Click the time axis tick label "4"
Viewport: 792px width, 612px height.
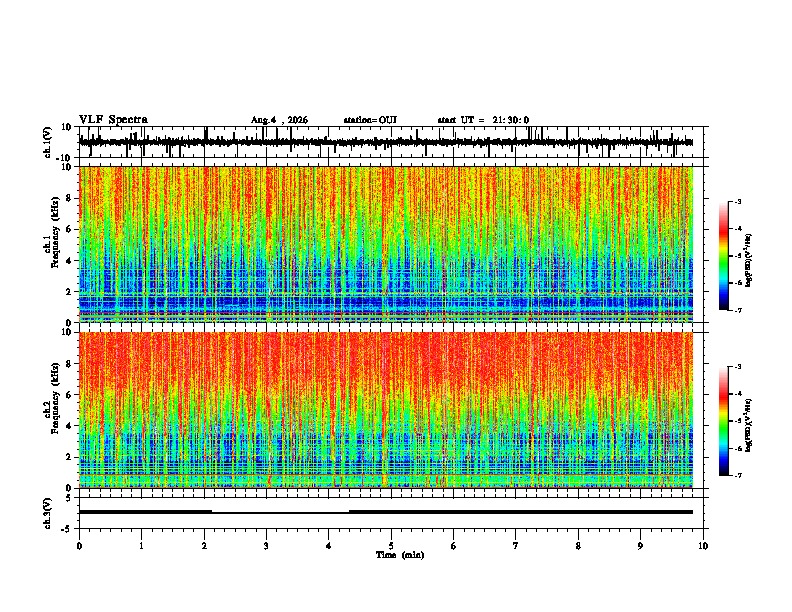(329, 546)
